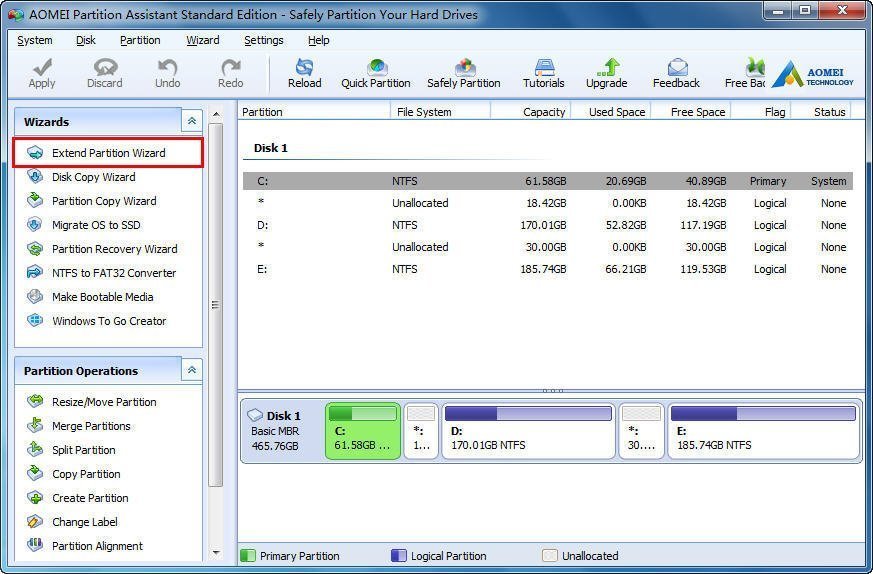Open the Wizard menu
Image resolution: width=873 pixels, height=574 pixels.
(x=203, y=40)
